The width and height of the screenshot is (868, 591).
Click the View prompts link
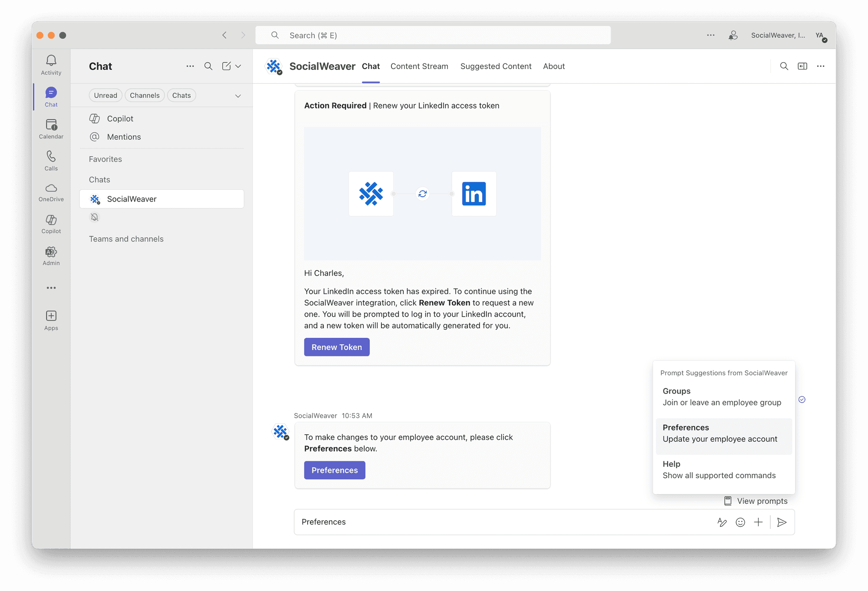point(756,501)
